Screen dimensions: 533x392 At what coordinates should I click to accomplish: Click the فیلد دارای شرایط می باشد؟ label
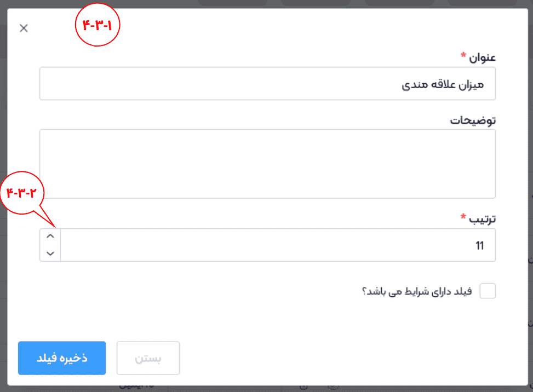click(416, 291)
